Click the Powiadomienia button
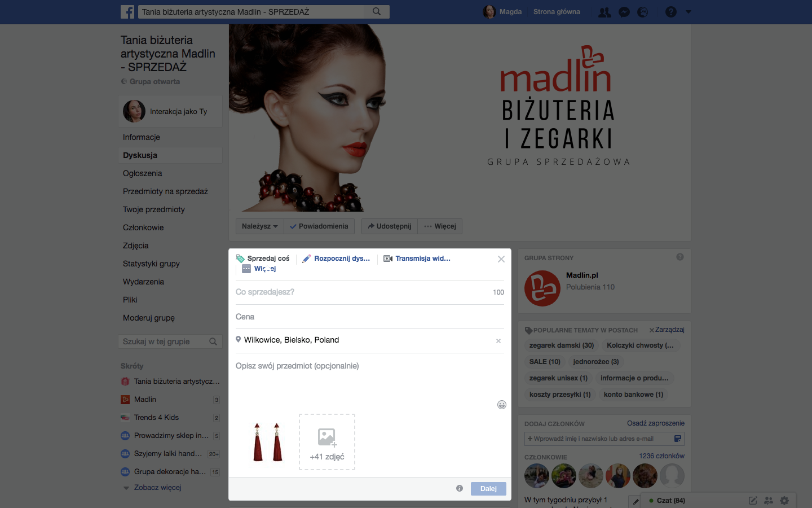 [x=319, y=226]
